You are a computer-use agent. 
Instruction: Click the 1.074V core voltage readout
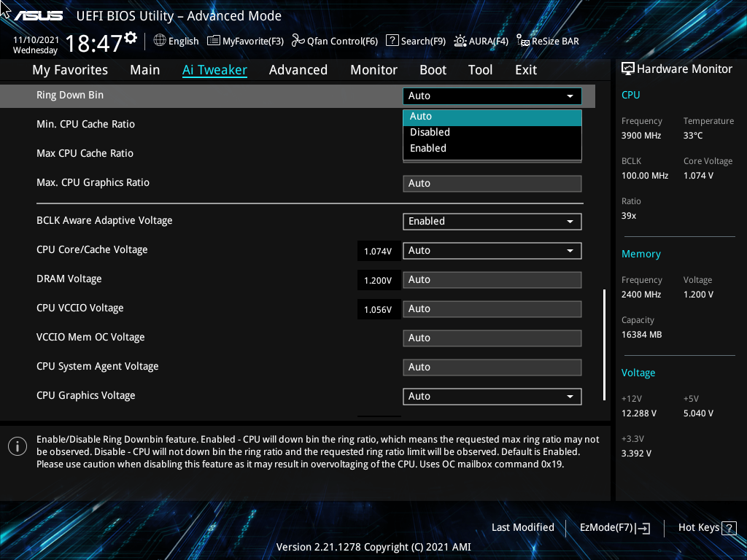(379, 252)
